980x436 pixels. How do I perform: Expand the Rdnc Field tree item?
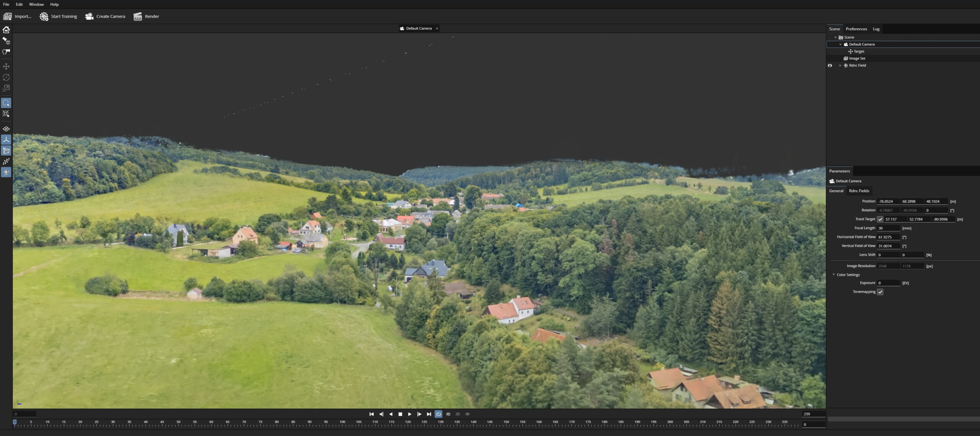(x=841, y=65)
